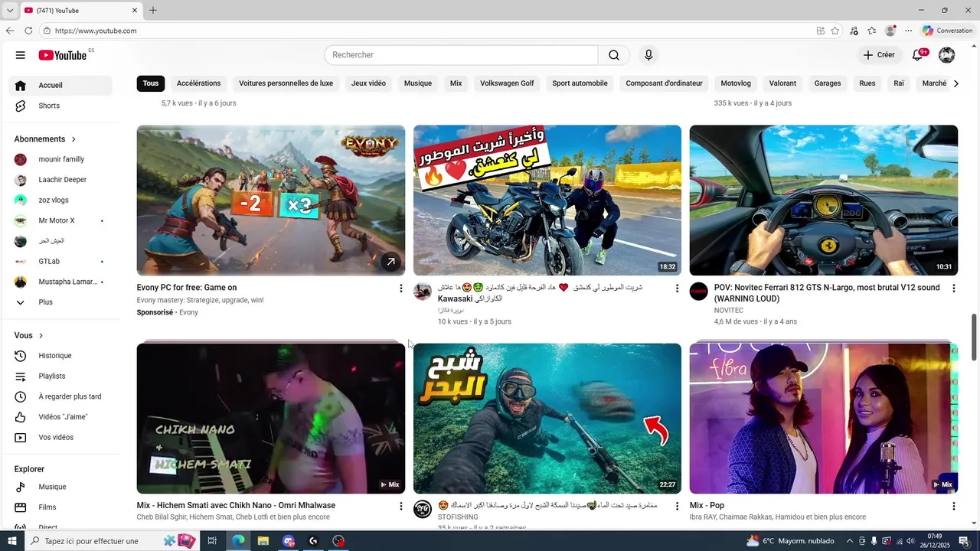Click the Windows taskbar search box

pos(111,541)
